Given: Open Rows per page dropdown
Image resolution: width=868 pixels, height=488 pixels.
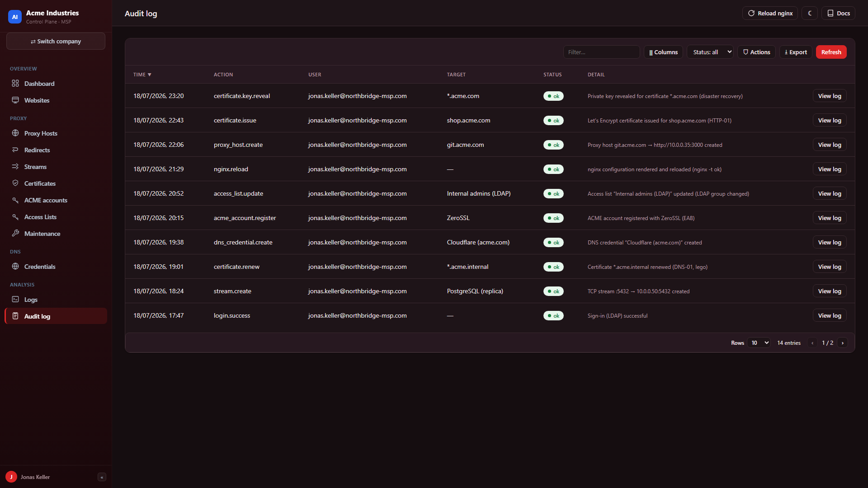Looking at the screenshot, I should coord(759,343).
